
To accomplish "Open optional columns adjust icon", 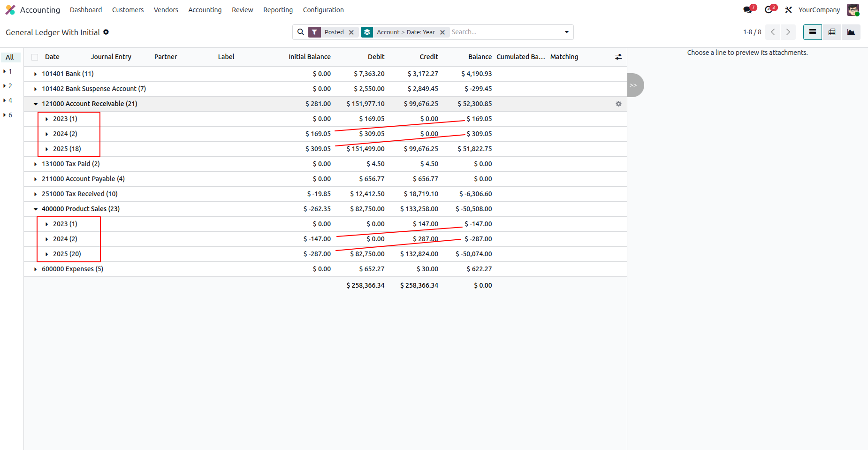I will pos(618,57).
